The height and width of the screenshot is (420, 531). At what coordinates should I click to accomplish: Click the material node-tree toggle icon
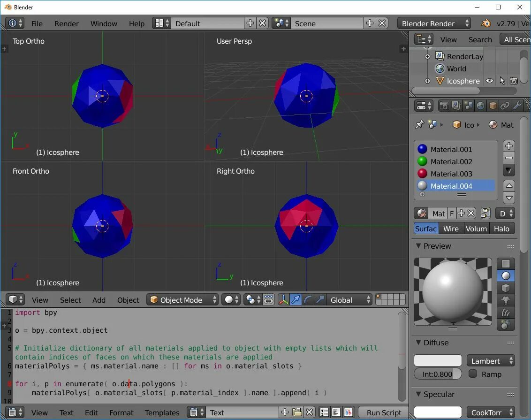(x=485, y=214)
